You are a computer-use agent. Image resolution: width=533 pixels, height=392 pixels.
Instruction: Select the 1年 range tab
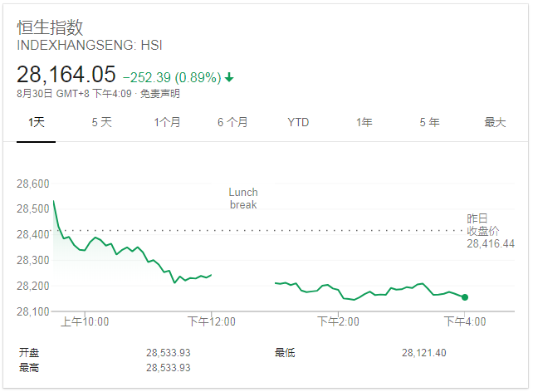pos(364,122)
